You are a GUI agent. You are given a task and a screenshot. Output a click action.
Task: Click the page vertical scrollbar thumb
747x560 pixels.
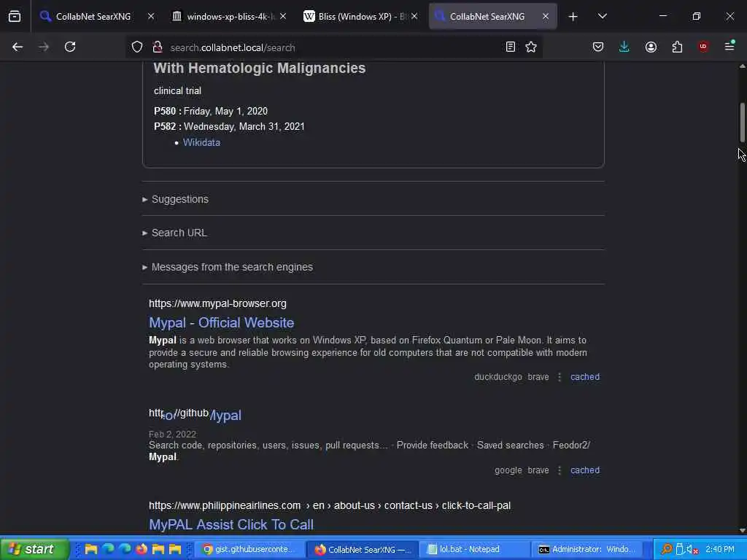742,122
